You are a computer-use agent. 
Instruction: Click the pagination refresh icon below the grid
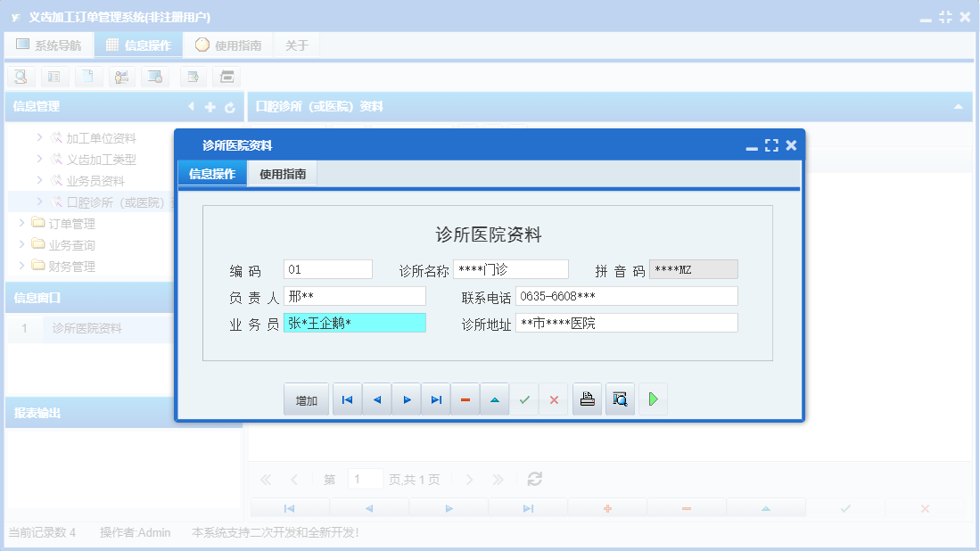tap(533, 479)
